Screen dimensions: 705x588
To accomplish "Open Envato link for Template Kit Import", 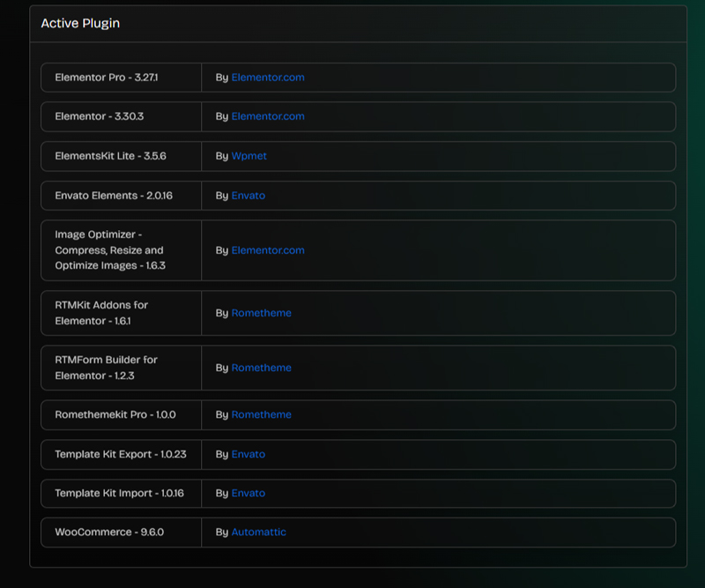I will pyautogui.click(x=249, y=494).
